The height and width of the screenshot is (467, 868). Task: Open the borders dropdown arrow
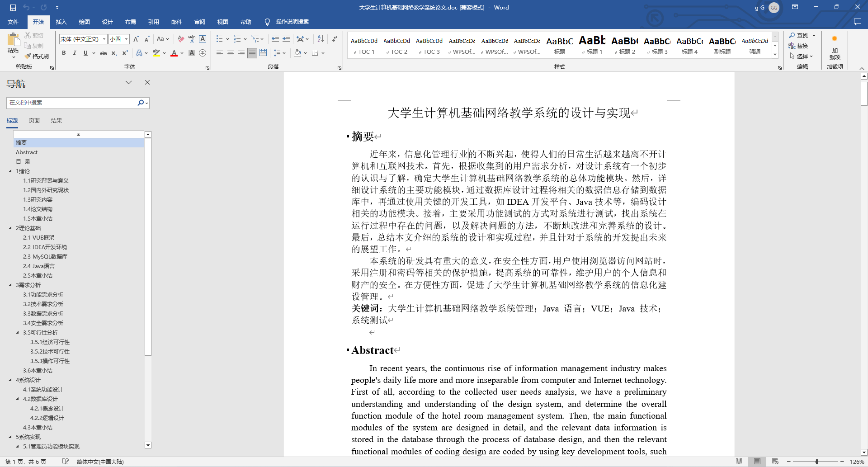[323, 53]
